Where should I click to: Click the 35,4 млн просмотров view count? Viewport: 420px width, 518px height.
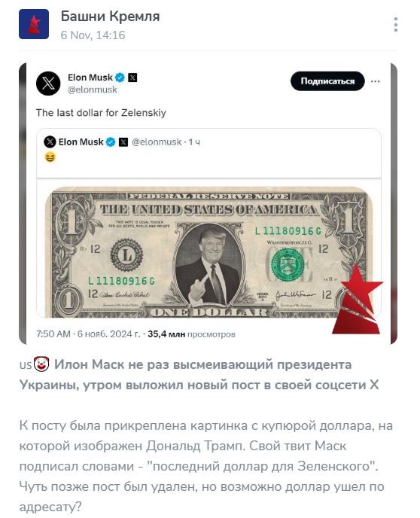coord(191,334)
